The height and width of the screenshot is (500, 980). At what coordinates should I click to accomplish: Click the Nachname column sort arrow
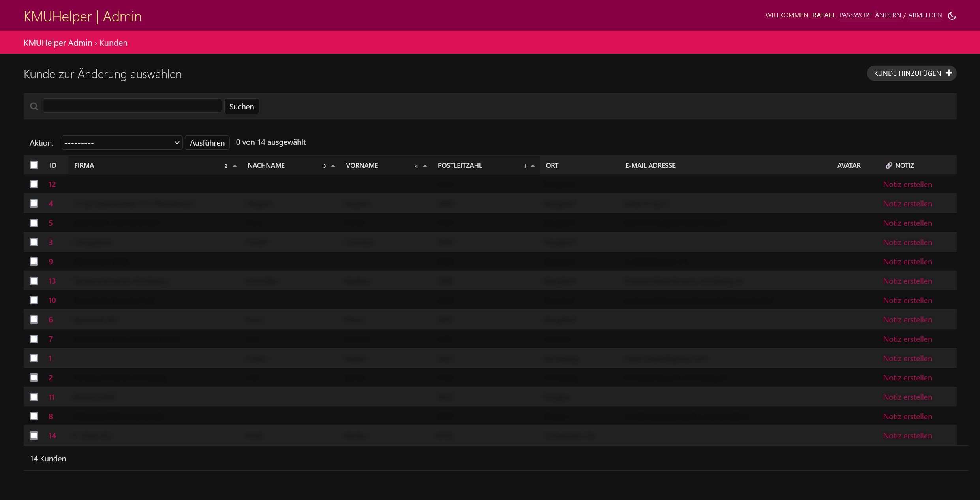[x=333, y=166]
